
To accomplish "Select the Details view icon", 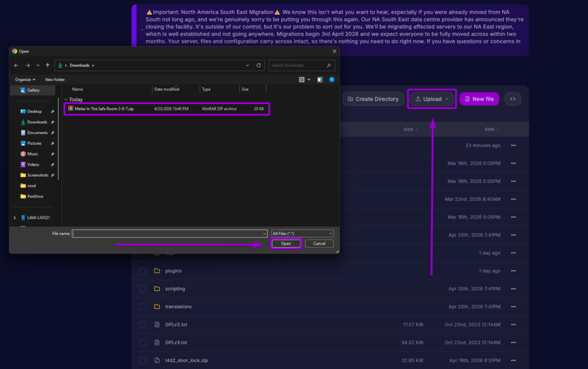I will click(301, 79).
